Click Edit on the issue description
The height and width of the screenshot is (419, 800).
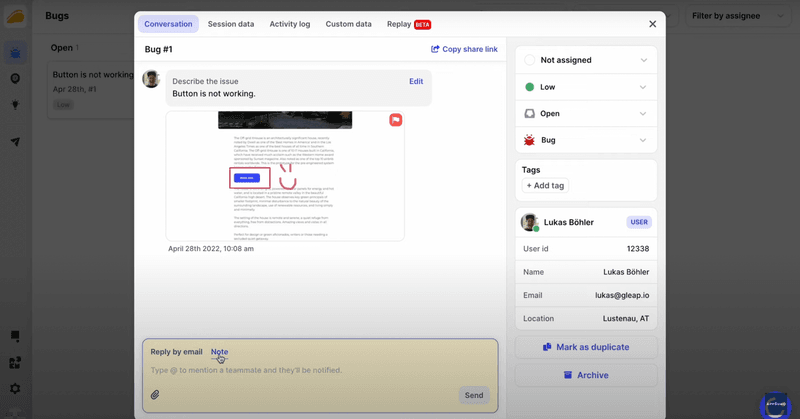click(416, 81)
